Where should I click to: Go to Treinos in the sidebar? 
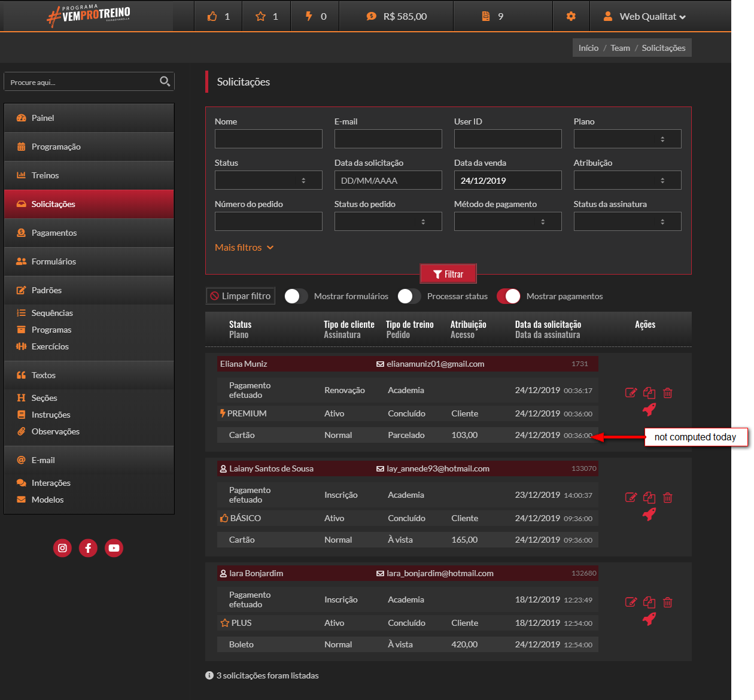45,175
